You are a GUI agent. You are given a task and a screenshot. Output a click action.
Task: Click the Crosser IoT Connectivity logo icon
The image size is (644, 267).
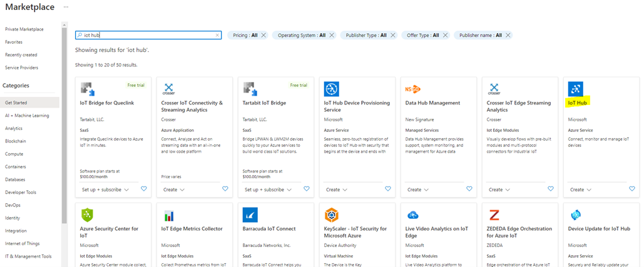click(169, 89)
